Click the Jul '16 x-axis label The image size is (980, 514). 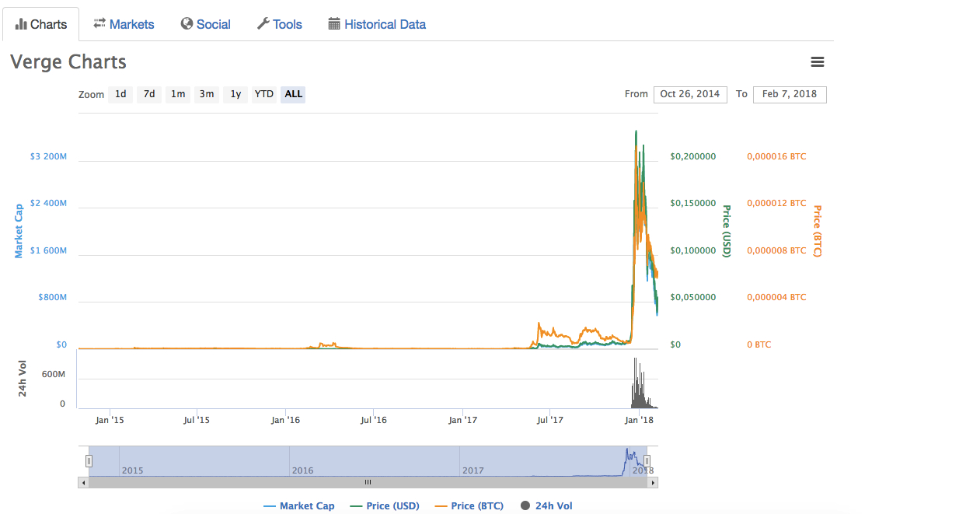(x=374, y=421)
